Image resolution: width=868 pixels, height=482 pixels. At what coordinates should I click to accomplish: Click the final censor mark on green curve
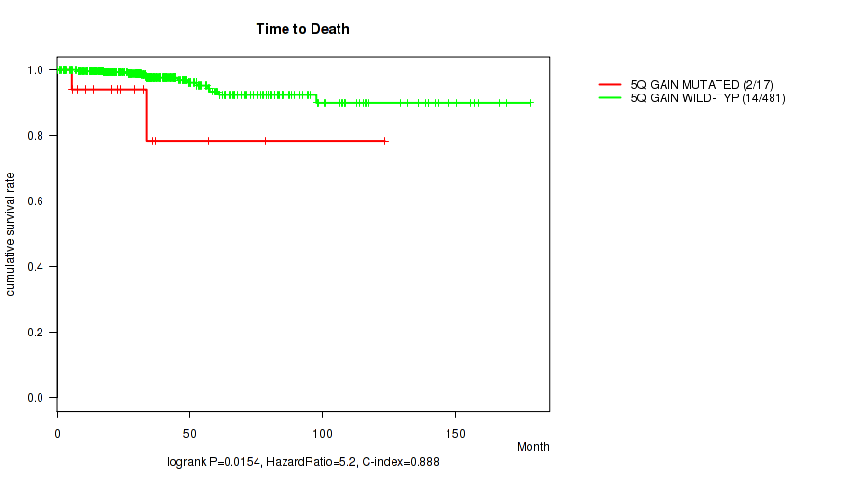[x=529, y=103]
